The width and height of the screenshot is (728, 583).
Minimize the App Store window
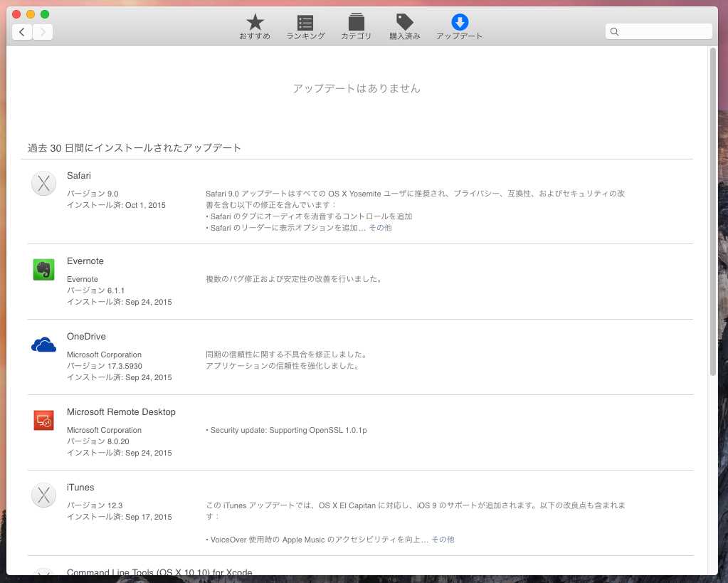click(x=31, y=14)
